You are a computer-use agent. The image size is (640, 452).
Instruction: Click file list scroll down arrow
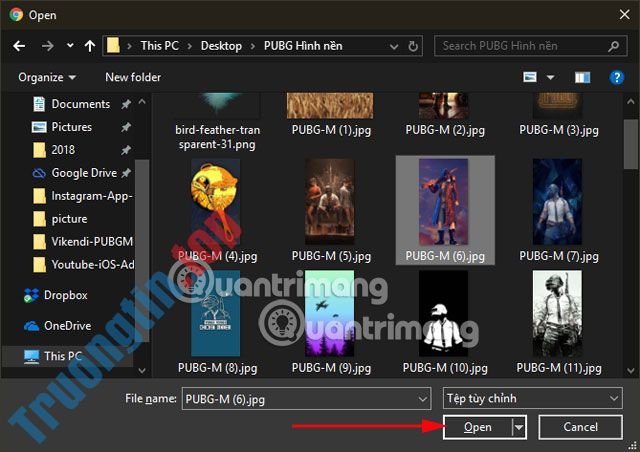(x=631, y=370)
